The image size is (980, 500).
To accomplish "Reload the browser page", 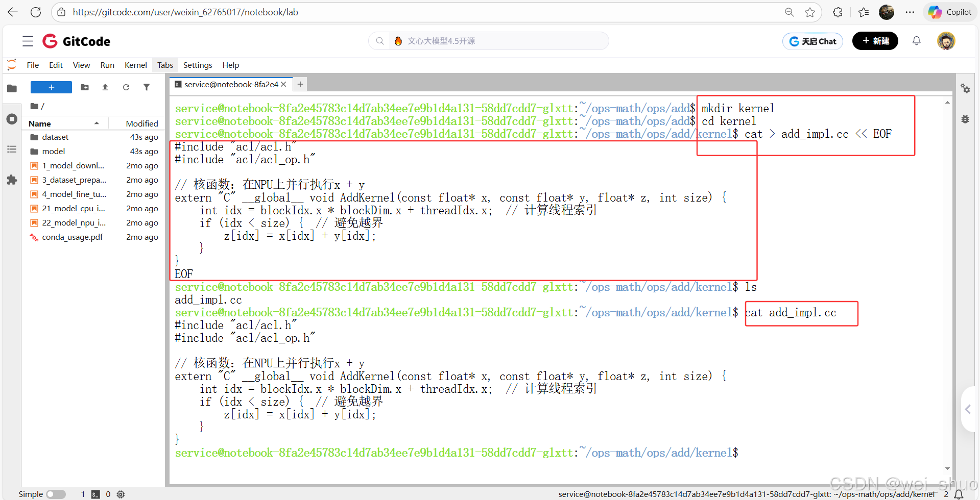I will pyautogui.click(x=36, y=12).
